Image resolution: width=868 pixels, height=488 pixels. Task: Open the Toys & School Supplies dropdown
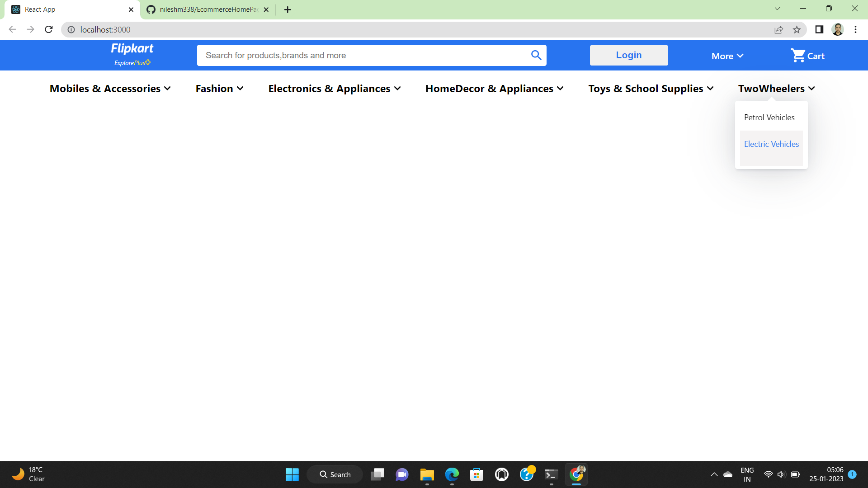[x=650, y=89]
